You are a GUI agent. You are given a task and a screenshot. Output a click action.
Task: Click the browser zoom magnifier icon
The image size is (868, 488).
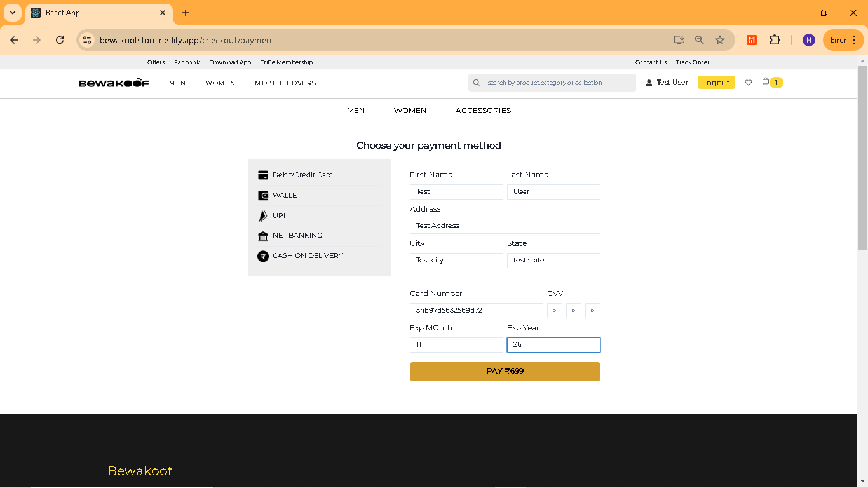(700, 40)
